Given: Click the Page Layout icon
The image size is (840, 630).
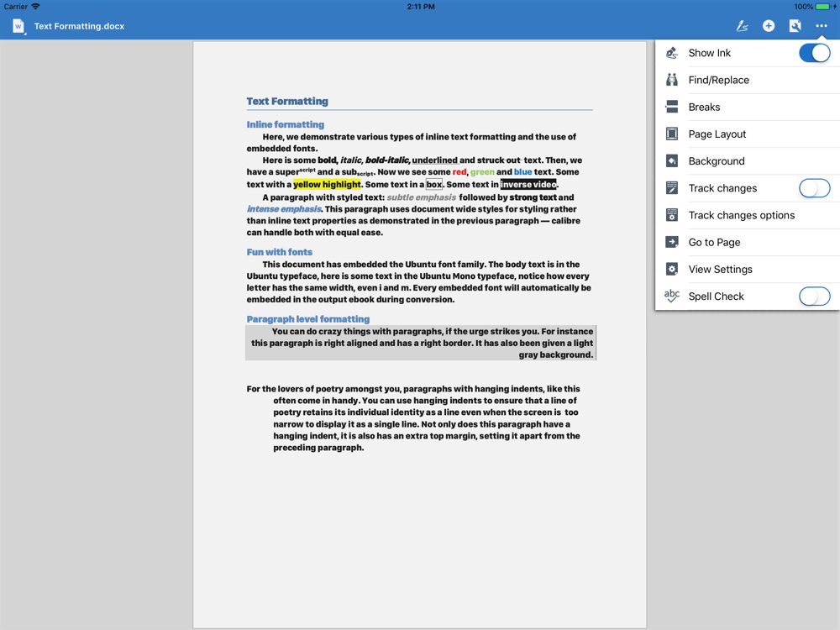Looking at the screenshot, I should click(x=672, y=134).
